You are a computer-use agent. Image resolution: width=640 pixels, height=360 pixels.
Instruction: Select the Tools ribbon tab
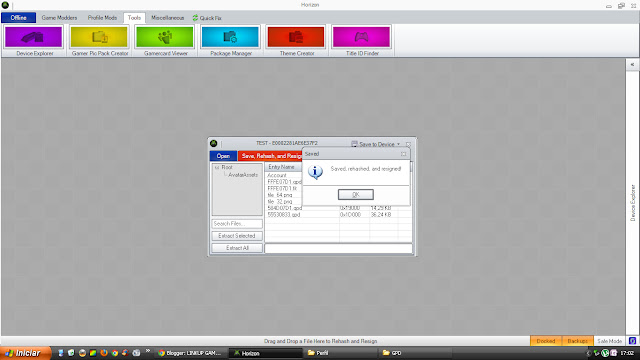(134, 18)
